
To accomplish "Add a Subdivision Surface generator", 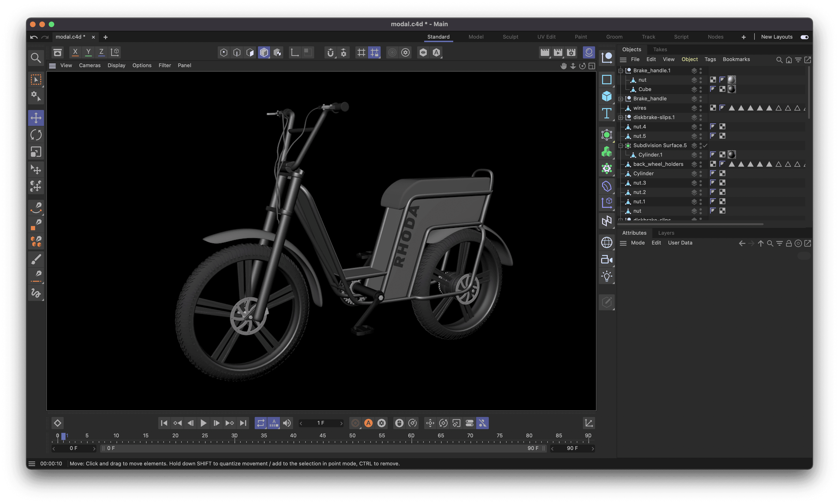I will (607, 135).
